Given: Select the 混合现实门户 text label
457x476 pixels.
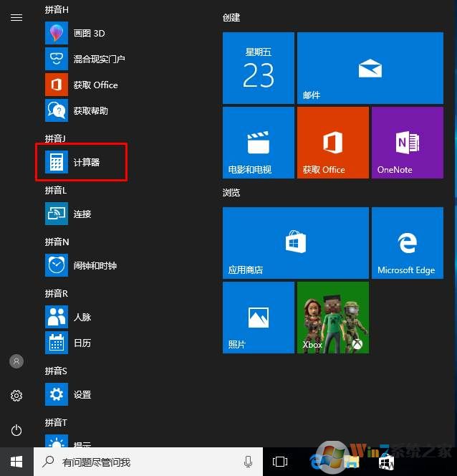Looking at the screenshot, I should point(100,59).
